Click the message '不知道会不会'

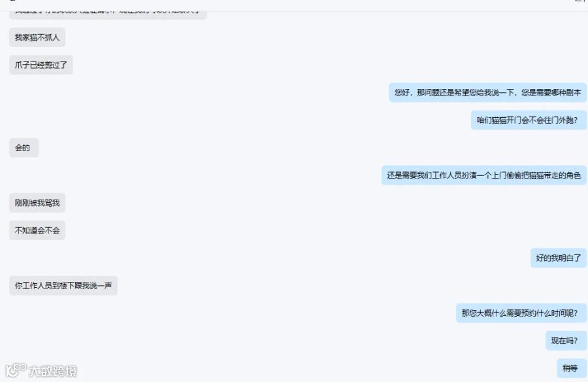(x=37, y=230)
